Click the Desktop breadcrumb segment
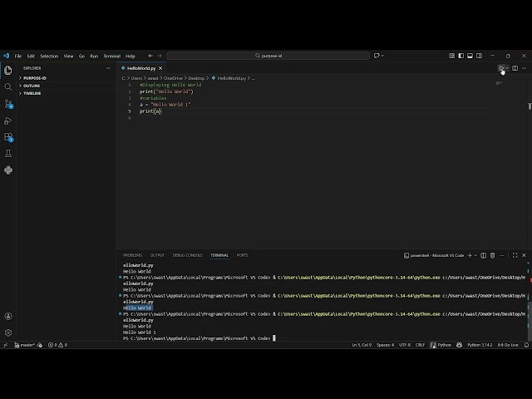 tap(196, 78)
